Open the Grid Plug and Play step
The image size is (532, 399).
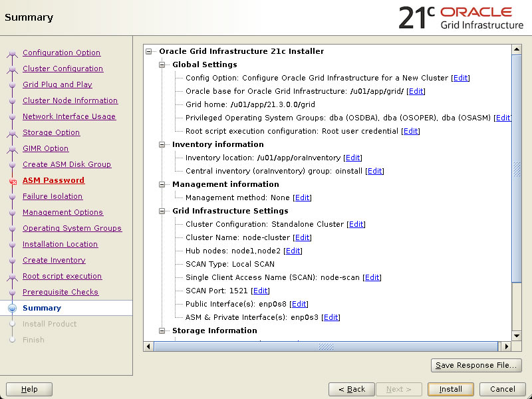(57, 84)
